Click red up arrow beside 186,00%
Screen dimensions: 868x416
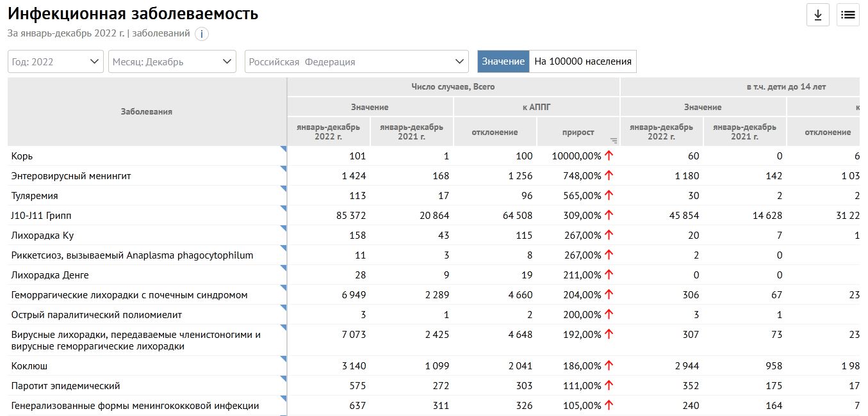click(x=609, y=366)
